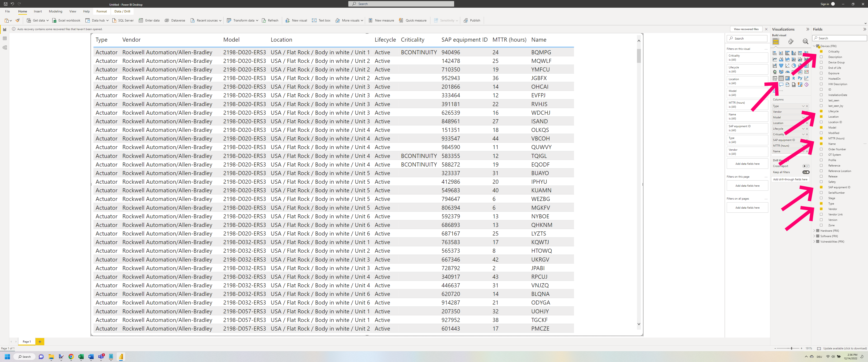868x362 pixels.
Task: Click in the Fields pane search box
Action: click(x=839, y=38)
